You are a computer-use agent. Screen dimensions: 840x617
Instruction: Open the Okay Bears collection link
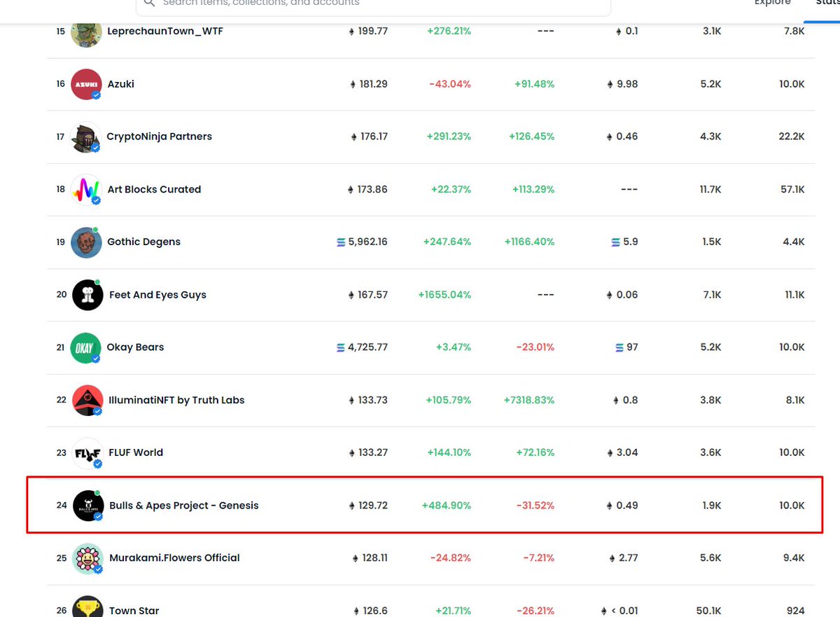tap(135, 347)
